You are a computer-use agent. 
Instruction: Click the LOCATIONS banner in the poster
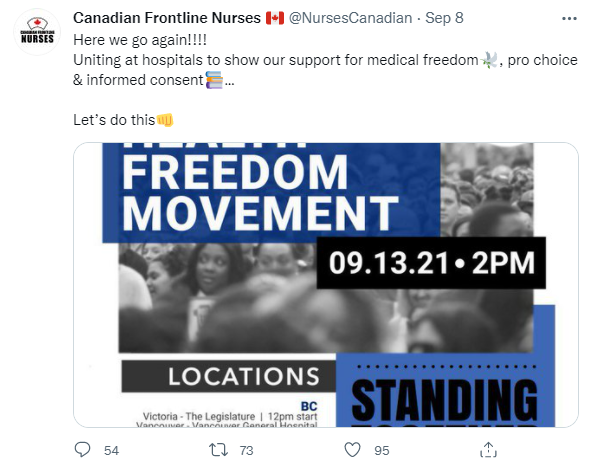pos(229,376)
